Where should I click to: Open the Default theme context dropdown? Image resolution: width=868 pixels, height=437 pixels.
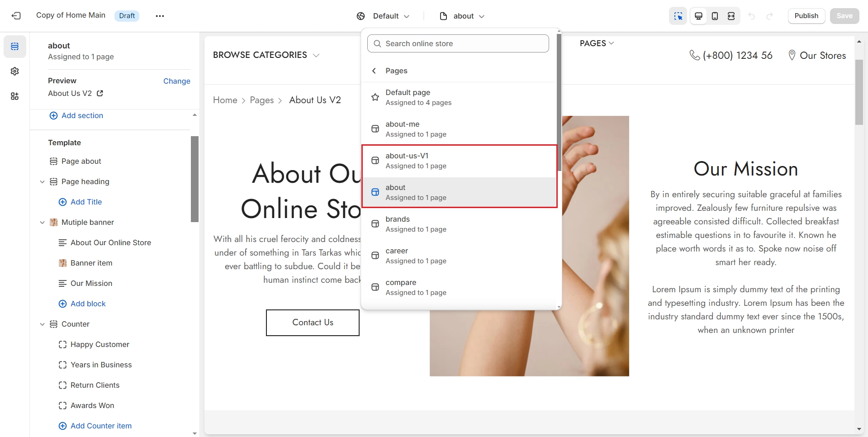[x=383, y=16]
